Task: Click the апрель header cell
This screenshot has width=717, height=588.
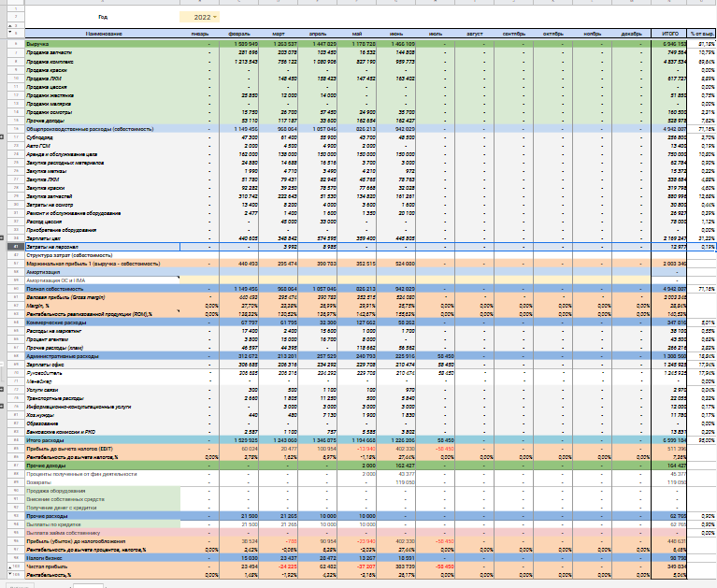Action: (317, 34)
